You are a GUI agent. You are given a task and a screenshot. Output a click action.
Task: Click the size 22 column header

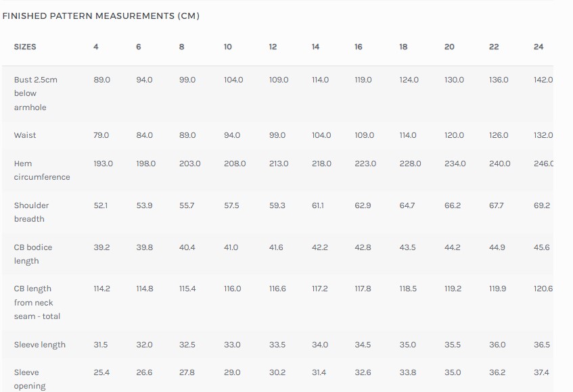tap(494, 47)
